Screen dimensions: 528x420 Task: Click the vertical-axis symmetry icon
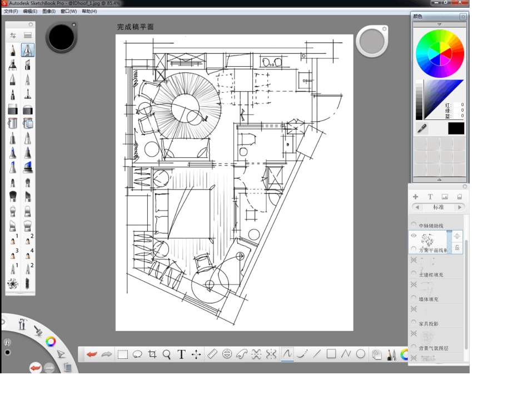click(271, 354)
